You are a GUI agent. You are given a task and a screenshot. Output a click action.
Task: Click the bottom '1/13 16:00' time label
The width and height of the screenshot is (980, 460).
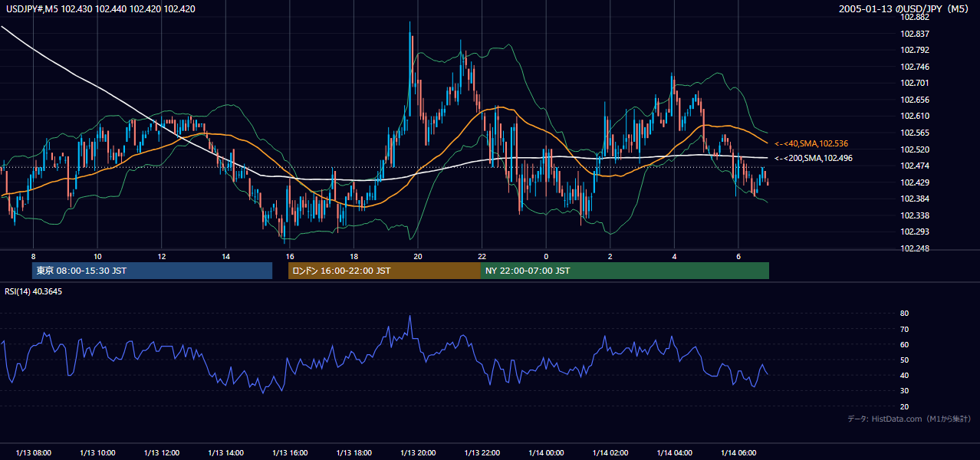[x=290, y=452]
